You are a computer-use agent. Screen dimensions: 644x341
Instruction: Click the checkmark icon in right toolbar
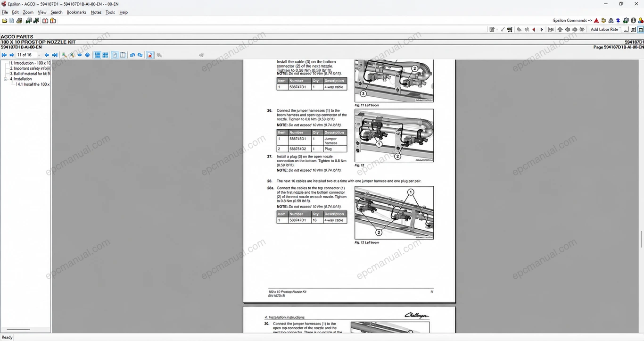502,29
